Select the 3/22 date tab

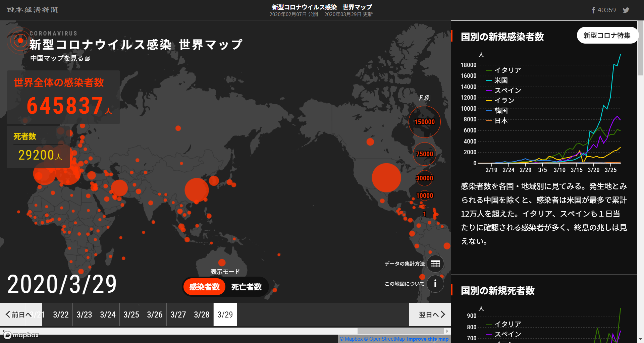61,315
